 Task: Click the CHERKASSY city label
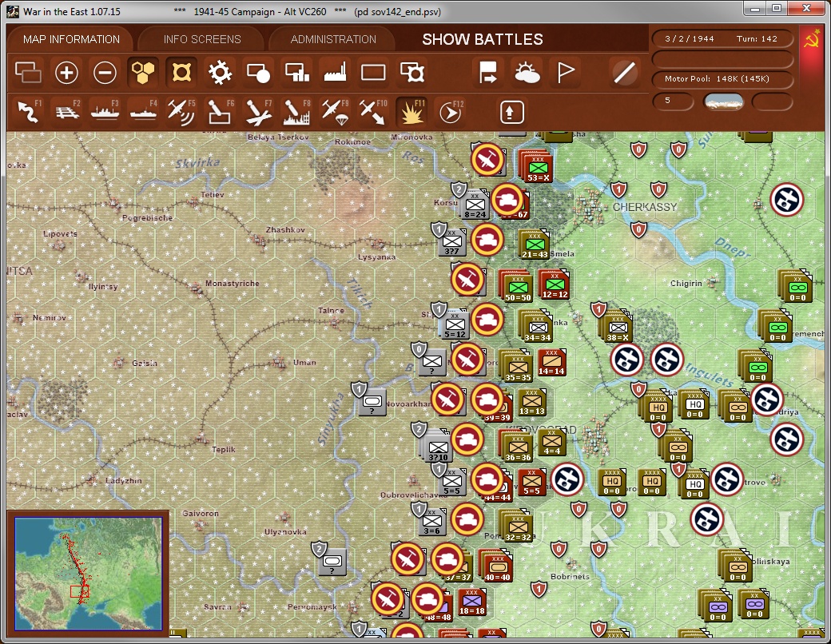[645, 207]
